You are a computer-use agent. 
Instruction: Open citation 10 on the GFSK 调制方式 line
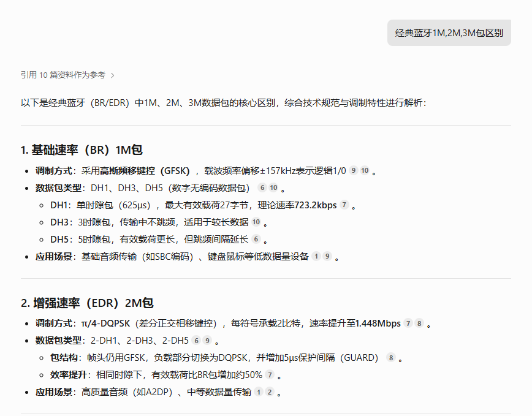(365, 170)
